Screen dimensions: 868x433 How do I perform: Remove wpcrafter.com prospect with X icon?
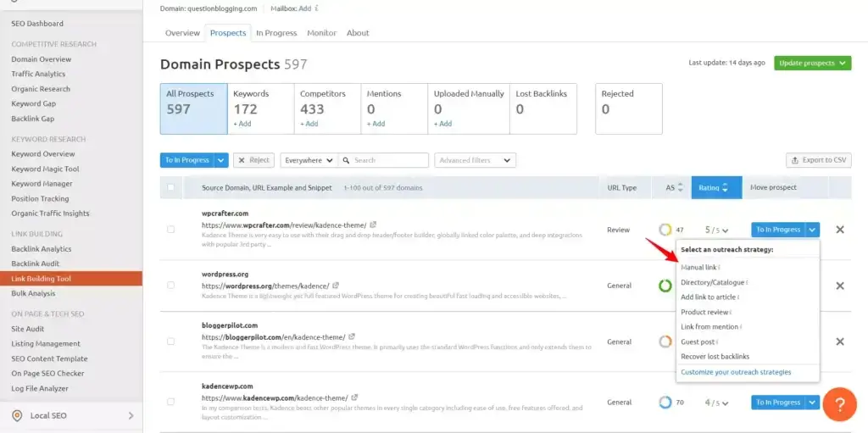[x=840, y=230]
